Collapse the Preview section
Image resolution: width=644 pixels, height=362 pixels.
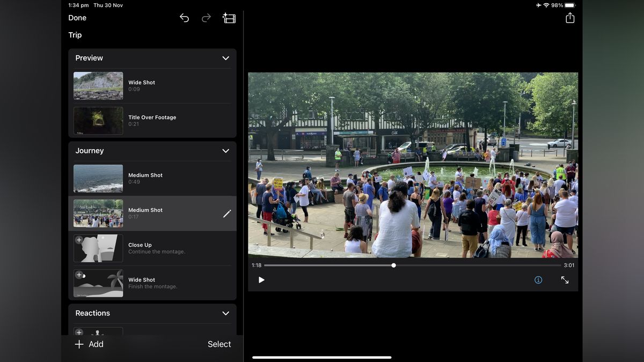225,58
